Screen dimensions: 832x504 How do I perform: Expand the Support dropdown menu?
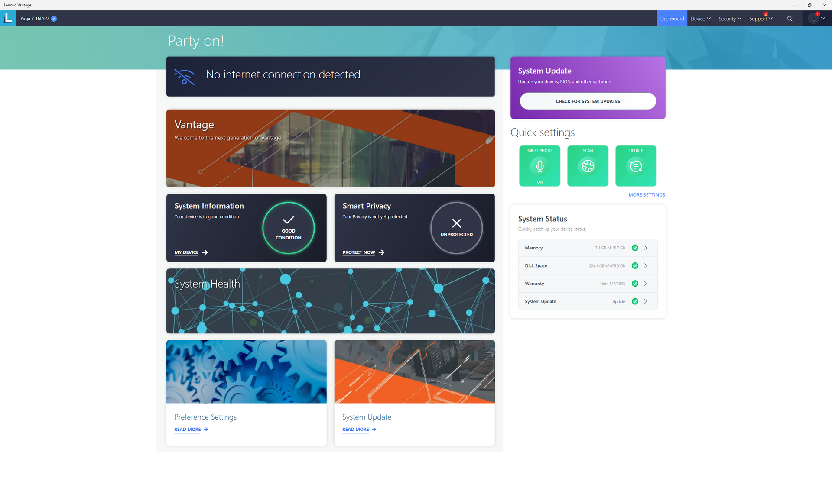pyautogui.click(x=760, y=19)
